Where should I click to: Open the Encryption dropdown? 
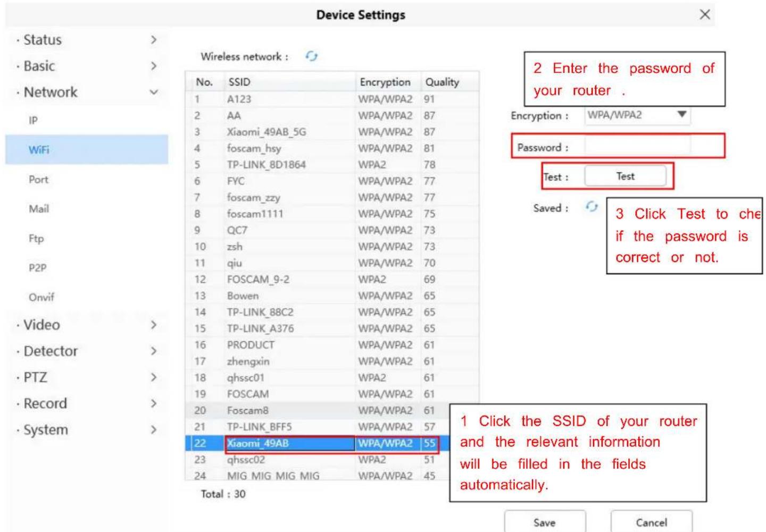tap(637, 115)
